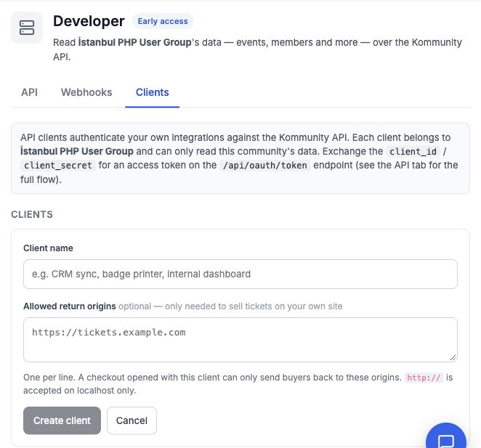Cancel the new client form
This screenshot has width=481, height=448.
pos(132,420)
